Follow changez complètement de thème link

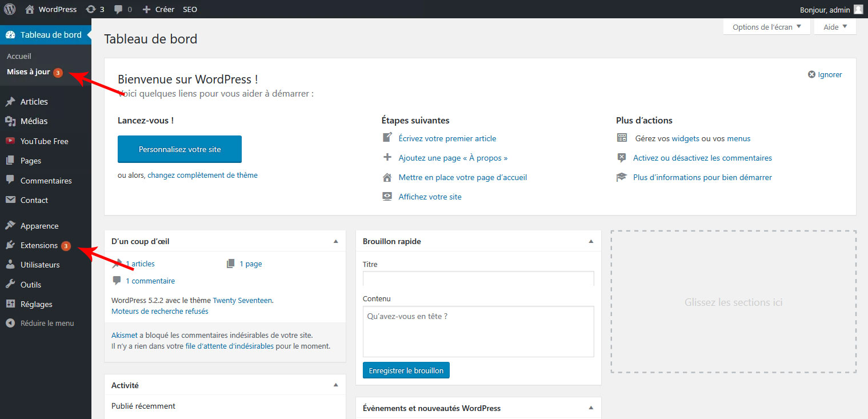pyautogui.click(x=202, y=175)
